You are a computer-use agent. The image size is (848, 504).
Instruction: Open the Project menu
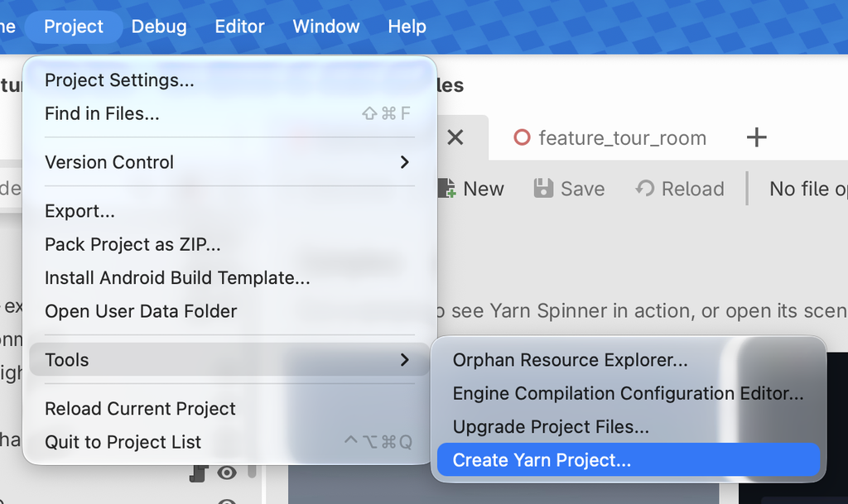74,26
